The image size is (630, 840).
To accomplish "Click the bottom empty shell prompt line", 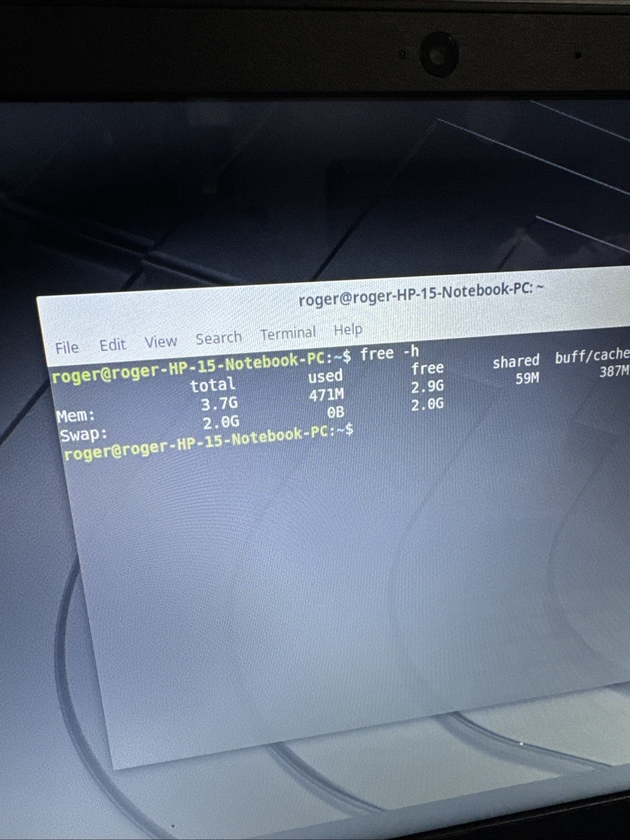I will coord(208,443).
